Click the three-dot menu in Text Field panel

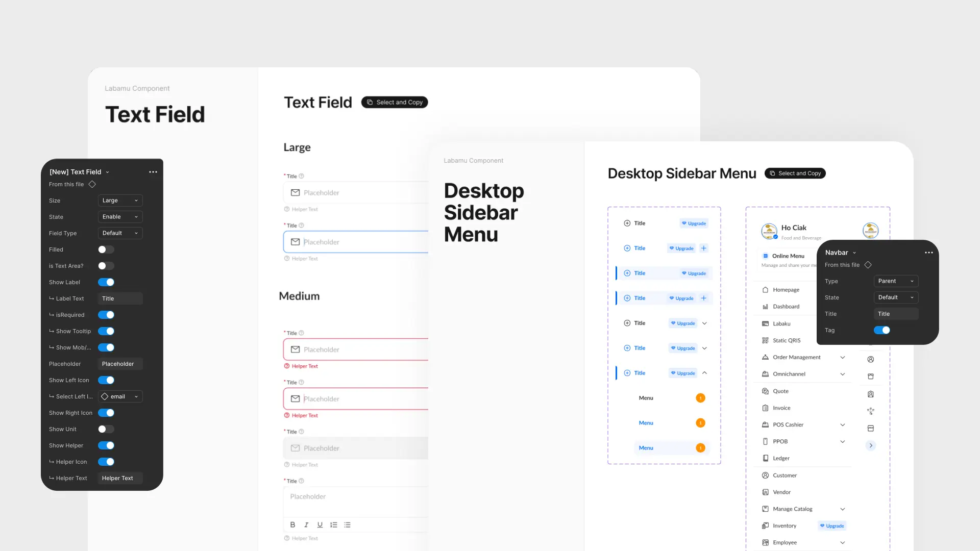click(153, 172)
